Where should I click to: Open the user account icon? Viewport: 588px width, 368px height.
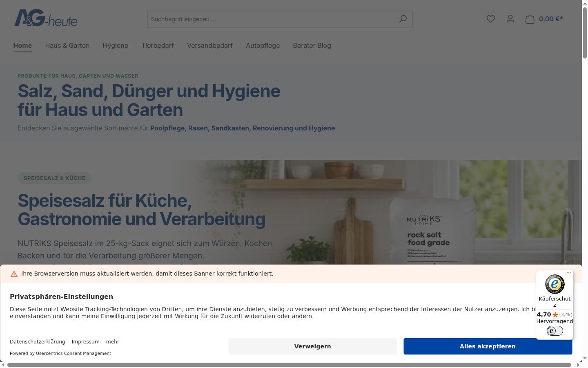(x=510, y=19)
